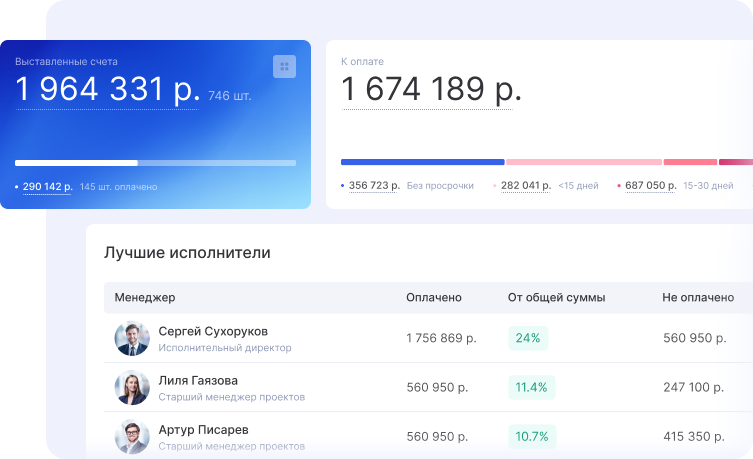Click the 290 142 р. paid amount
The width and height of the screenshot is (753, 459).
47,186
